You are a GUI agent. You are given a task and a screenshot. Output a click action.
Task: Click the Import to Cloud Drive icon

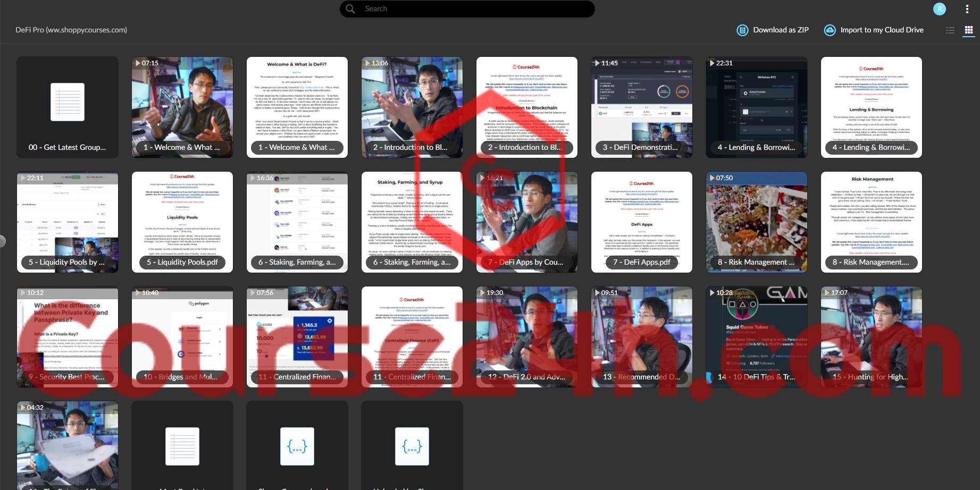coord(830,30)
